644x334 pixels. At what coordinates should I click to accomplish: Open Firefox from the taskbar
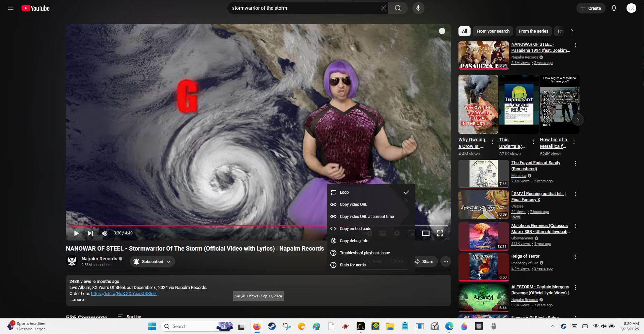(x=257, y=326)
